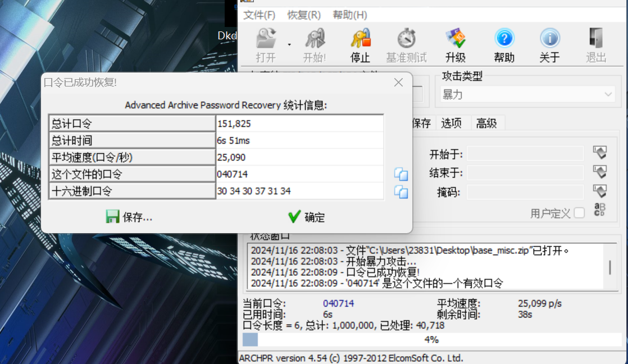Image resolution: width=628 pixels, height=364 pixels.
Task: Click the 掩码 input field
Action: click(525, 192)
